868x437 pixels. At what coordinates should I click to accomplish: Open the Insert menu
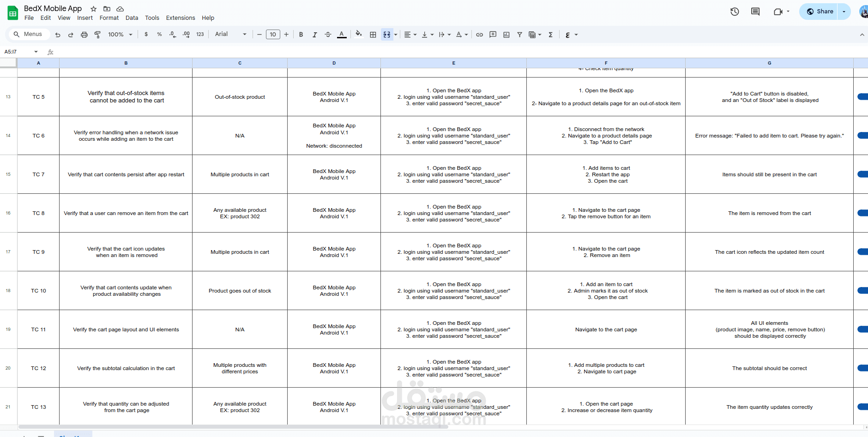(x=85, y=18)
